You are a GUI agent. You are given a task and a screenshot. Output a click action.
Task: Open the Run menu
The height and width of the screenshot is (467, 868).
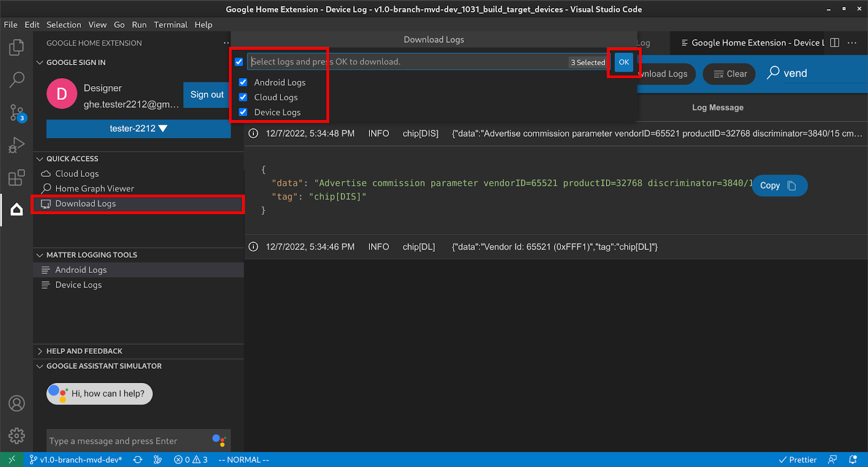pyautogui.click(x=139, y=25)
